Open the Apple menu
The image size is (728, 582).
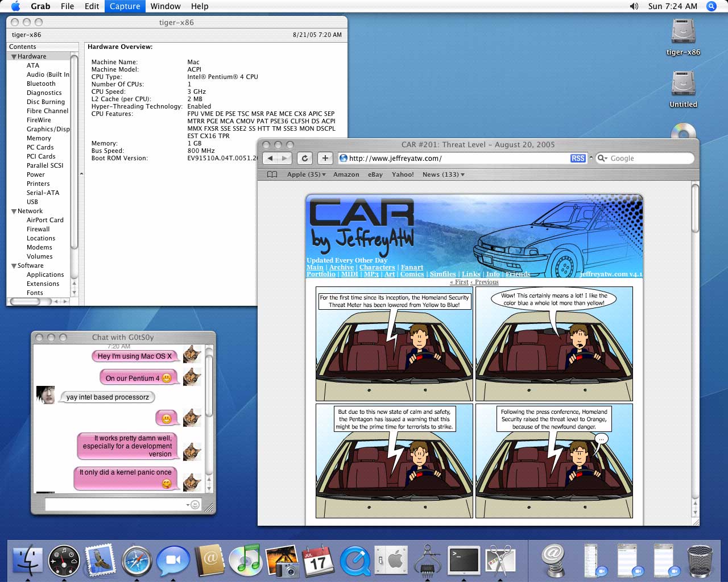click(x=15, y=6)
